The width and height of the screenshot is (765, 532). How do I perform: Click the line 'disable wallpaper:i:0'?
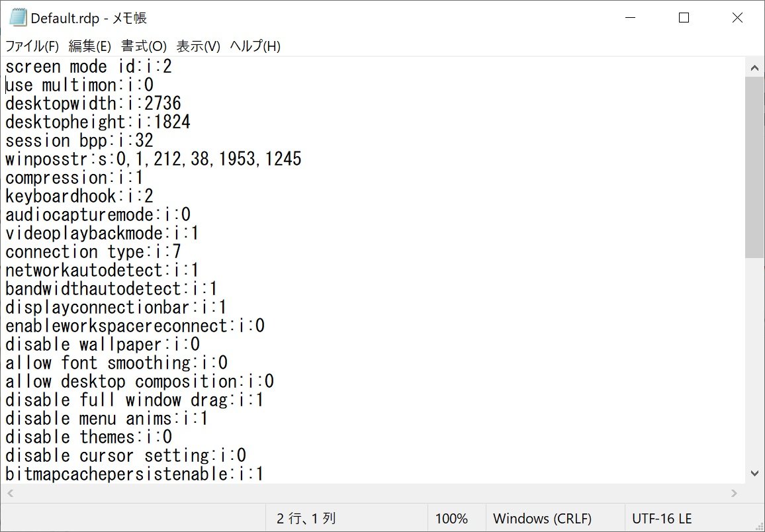point(103,344)
